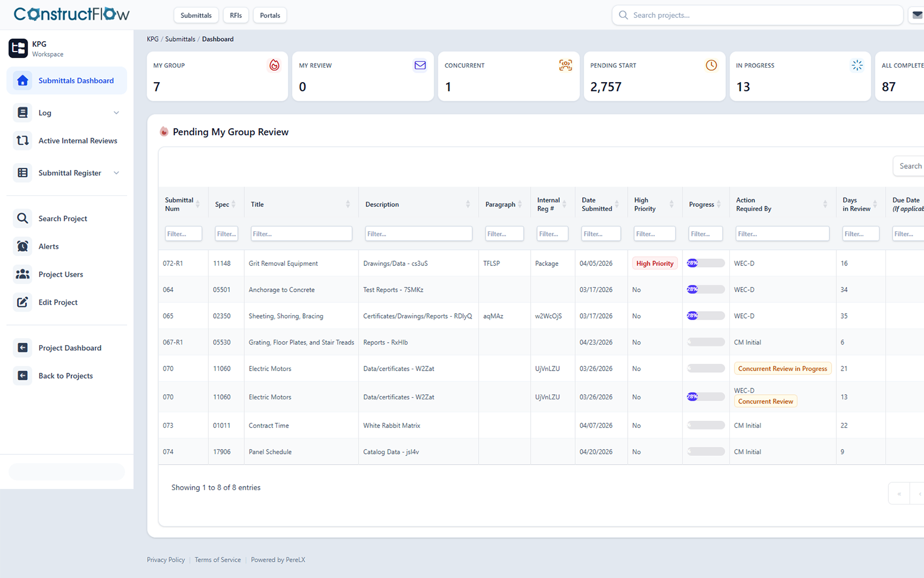Click the My Review envelope icon
Screen dimensions: 924x578
coord(420,65)
